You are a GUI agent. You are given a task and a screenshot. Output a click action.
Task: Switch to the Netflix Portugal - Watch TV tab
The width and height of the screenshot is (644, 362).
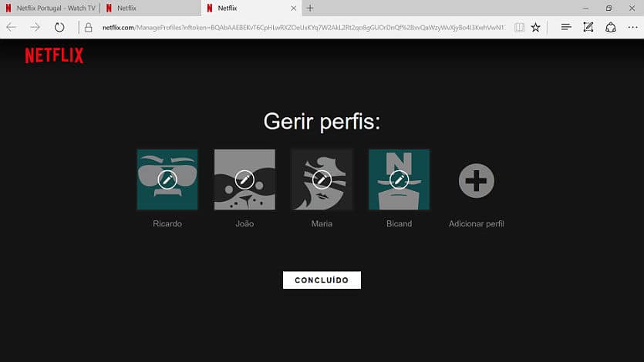click(50, 8)
